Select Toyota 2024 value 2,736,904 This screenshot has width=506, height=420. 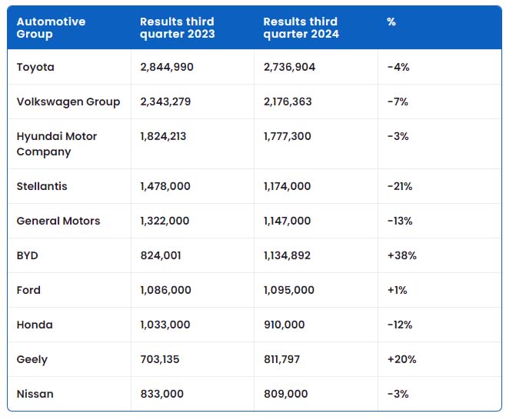coord(289,67)
